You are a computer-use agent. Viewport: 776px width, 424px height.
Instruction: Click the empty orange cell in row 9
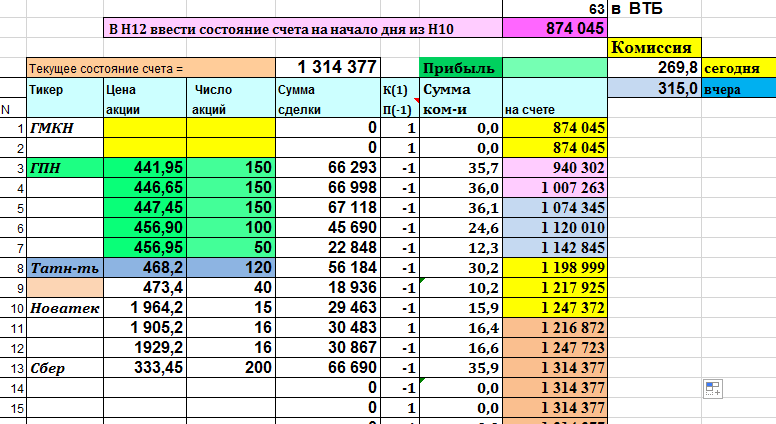65,287
